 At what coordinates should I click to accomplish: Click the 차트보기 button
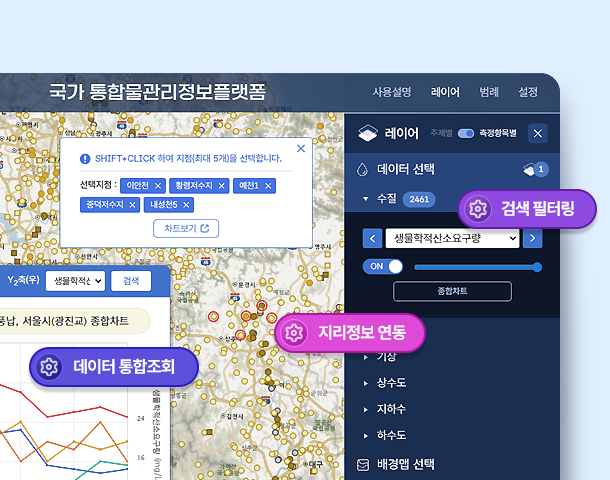[x=186, y=228]
